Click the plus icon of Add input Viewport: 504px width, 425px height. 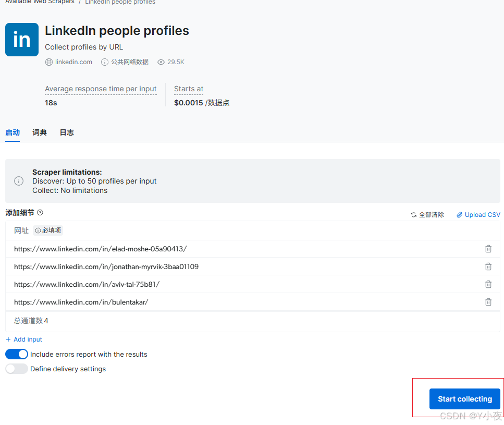coord(8,339)
